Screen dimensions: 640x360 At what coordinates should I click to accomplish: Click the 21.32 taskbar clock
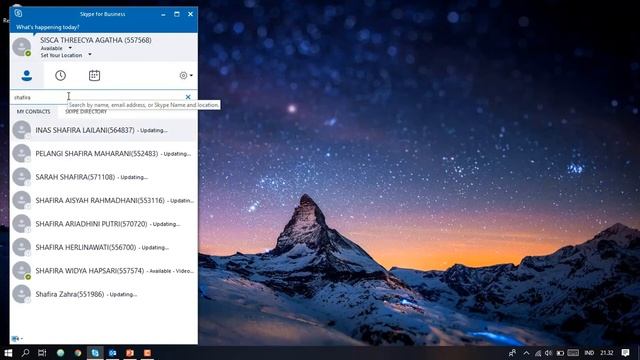[x=607, y=353]
